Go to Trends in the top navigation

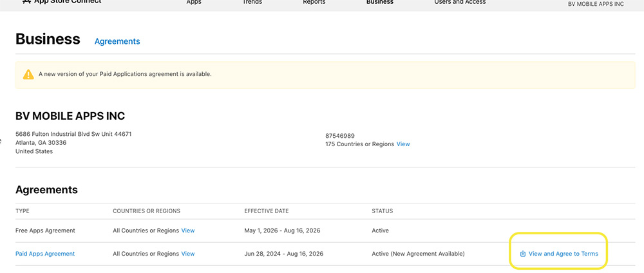252,2
